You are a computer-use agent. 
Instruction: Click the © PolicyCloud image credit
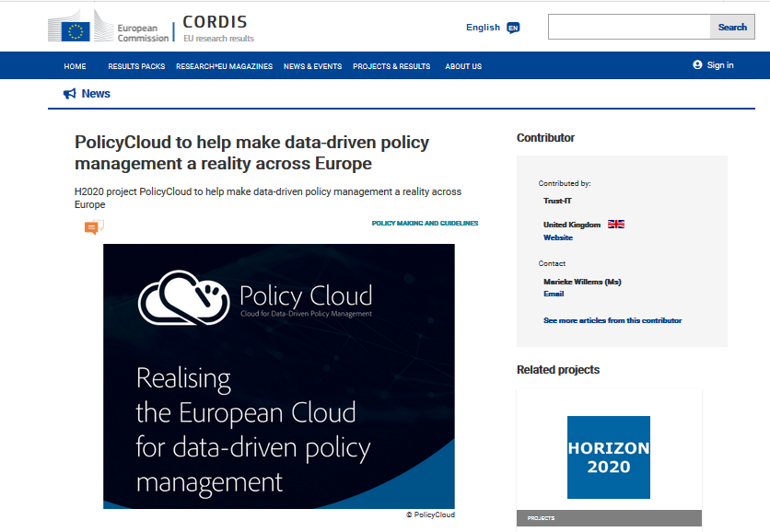[430, 515]
